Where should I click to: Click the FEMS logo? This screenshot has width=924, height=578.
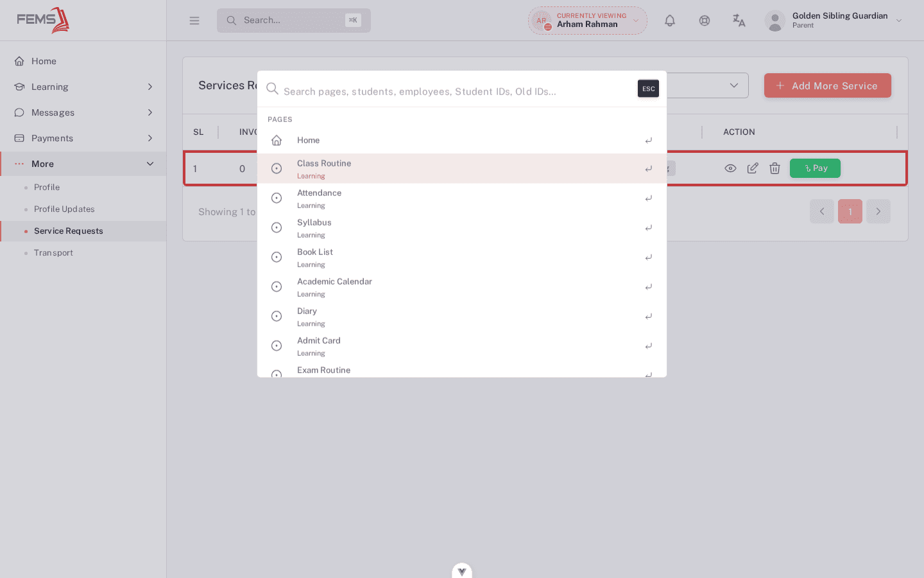43,20
